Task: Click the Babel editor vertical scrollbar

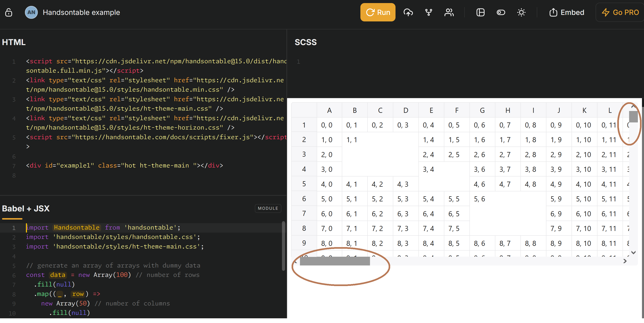Action: (x=283, y=246)
